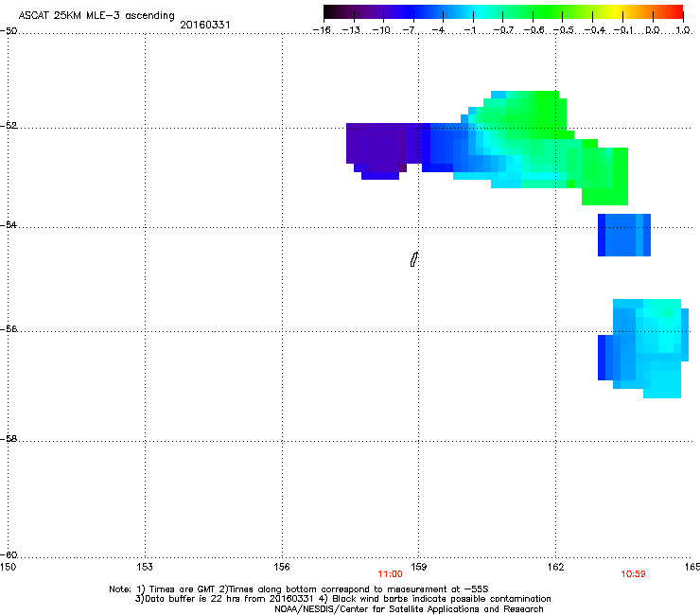The height and width of the screenshot is (615, 700).
Task: Click the longitude label 162
Action: (x=555, y=567)
